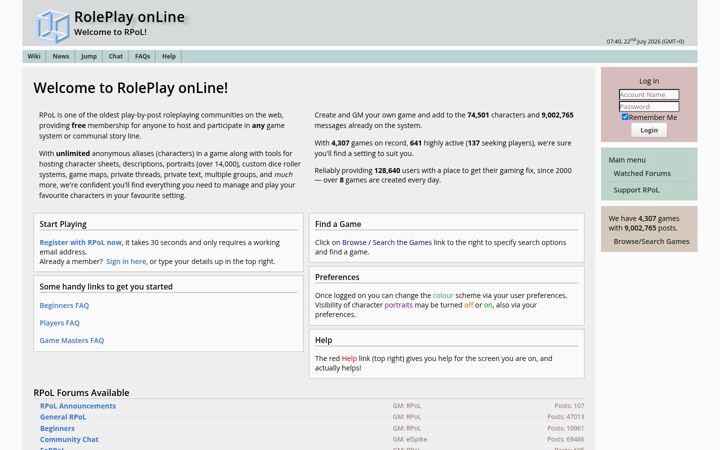This screenshot has width=720, height=450.
Task: Open the Help menu item
Action: click(169, 56)
